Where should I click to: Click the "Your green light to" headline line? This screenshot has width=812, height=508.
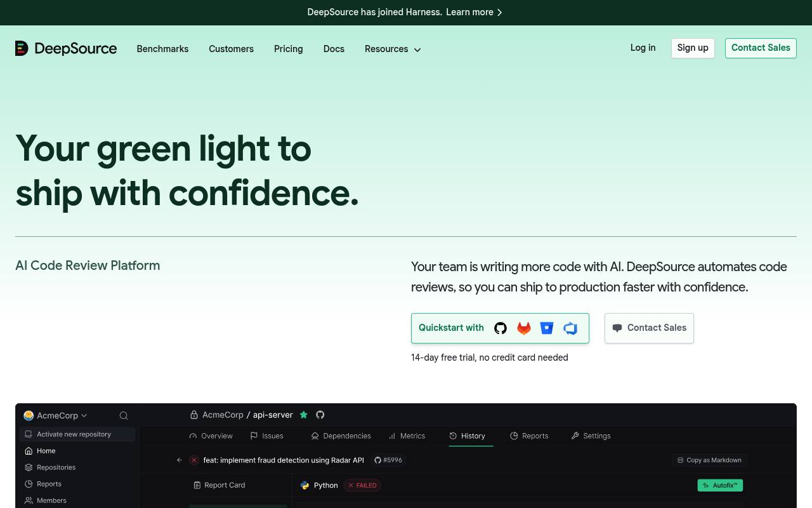(x=163, y=149)
